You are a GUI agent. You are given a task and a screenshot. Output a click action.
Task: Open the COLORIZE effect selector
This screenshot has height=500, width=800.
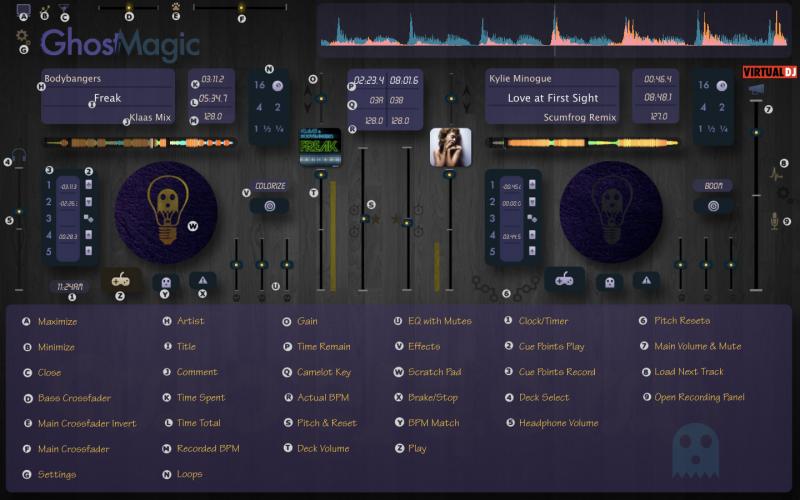click(x=269, y=186)
